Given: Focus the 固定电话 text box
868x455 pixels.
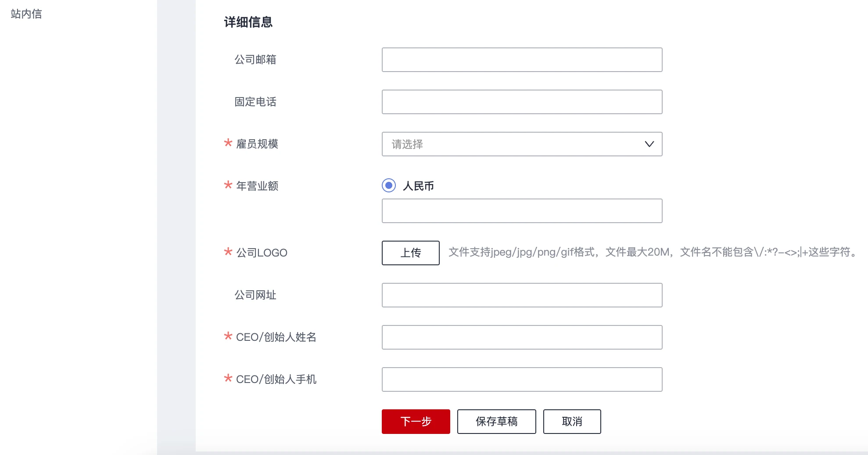Looking at the screenshot, I should click(x=522, y=102).
